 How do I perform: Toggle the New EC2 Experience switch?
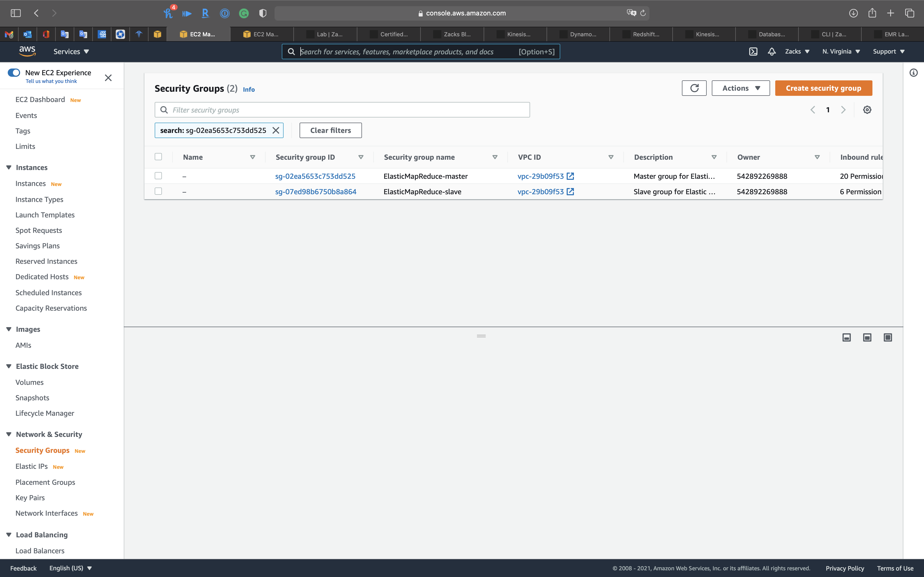[14, 72]
